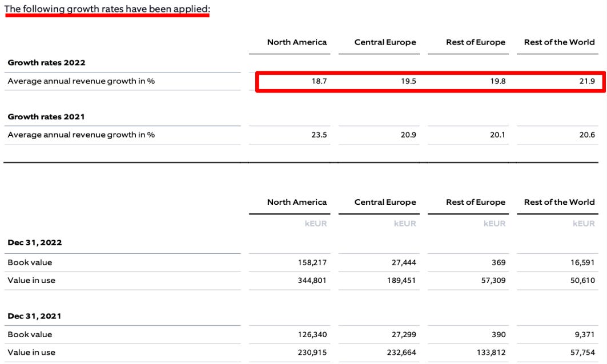
Task: Select 2021 Central Europe growth value 20.9
Action: tap(408, 135)
